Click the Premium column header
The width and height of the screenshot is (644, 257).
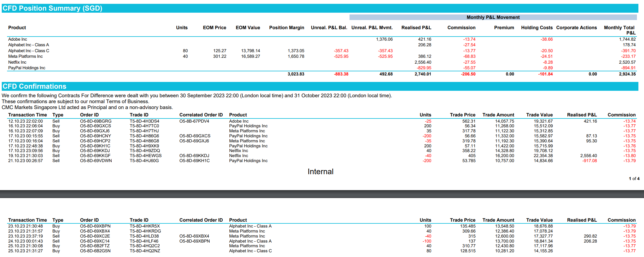pos(504,28)
